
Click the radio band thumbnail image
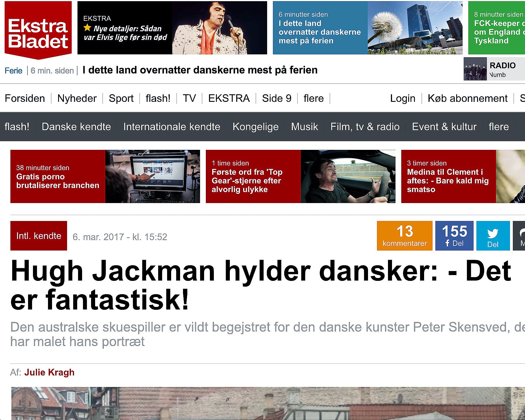tap(475, 69)
